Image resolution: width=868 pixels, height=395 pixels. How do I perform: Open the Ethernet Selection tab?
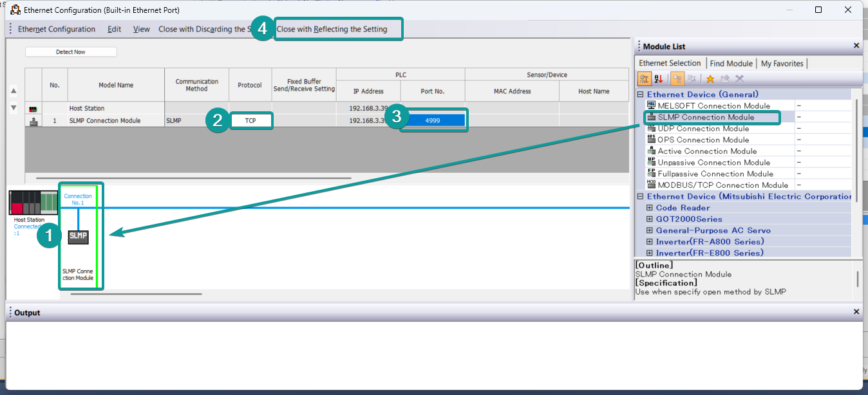[670, 63]
